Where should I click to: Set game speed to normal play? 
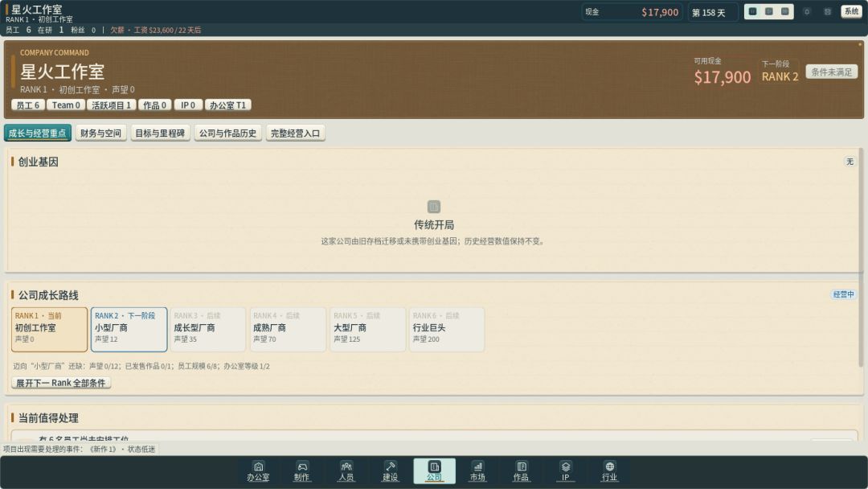pos(769,11)
